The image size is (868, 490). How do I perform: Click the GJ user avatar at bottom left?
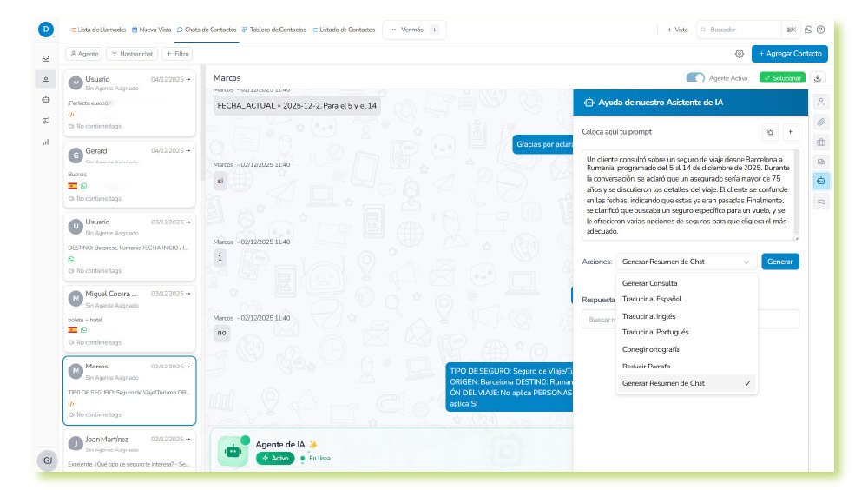click(48, 460)
